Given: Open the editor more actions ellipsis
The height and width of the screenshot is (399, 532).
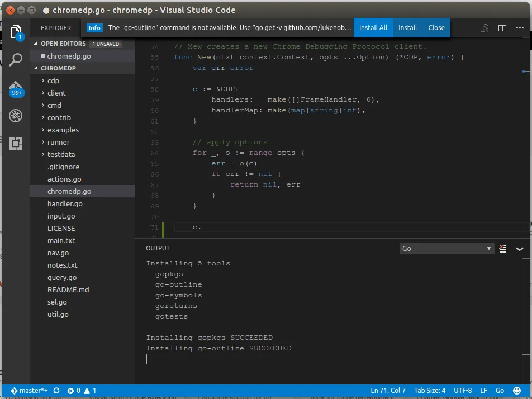Looking at the screenshot, I should (520, 28).
